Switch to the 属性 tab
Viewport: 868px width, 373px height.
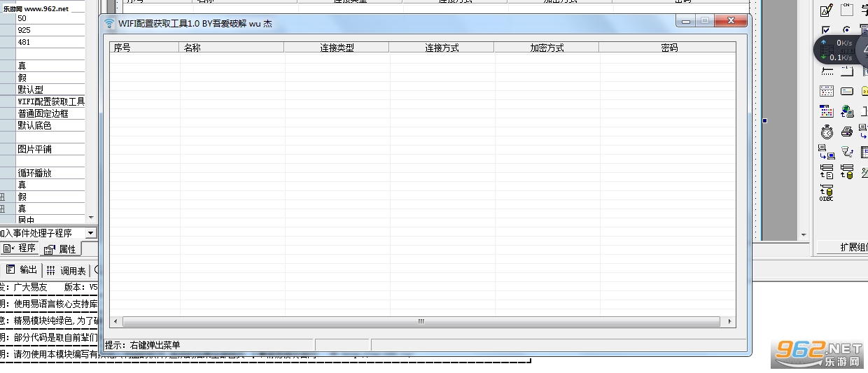click(60, 249)
